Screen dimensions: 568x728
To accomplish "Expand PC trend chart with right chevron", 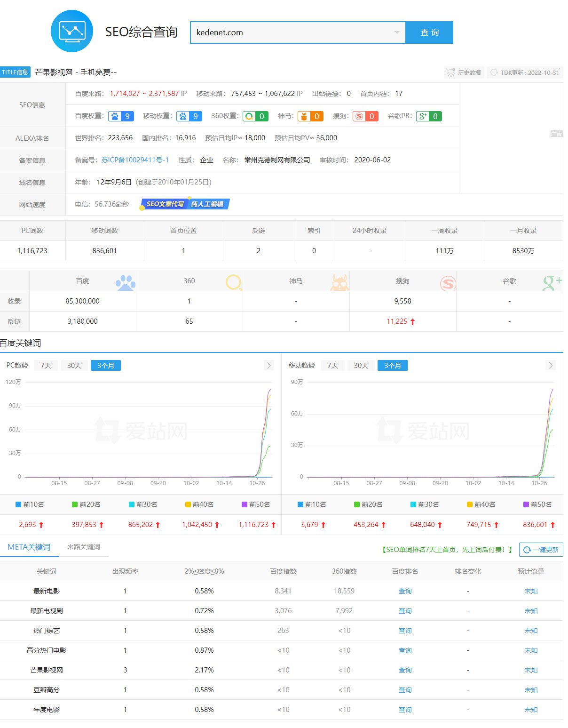I will (269, 366).
